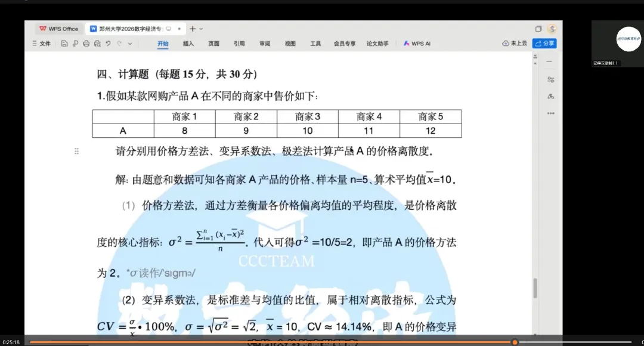This screenshot has height=346, width=644.
Task: Click the table cell with value 12
Action: point(431,131)
